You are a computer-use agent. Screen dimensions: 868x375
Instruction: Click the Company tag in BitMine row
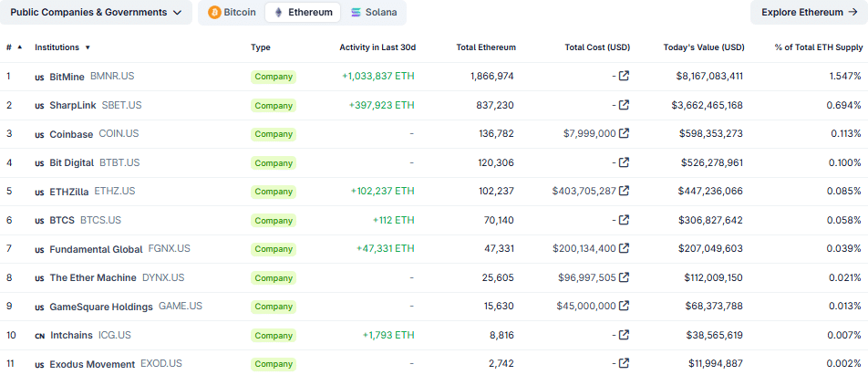pyautogui.click(x=274, y=77)
